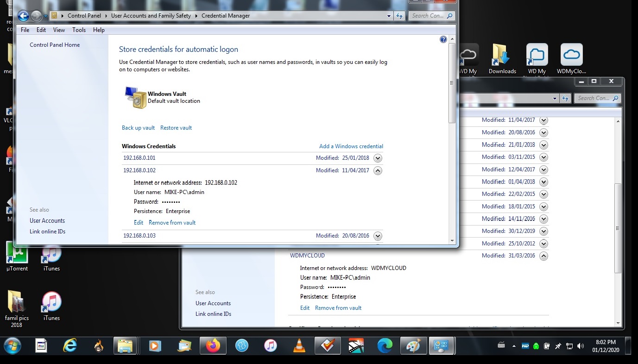Remove the WDMYCLOUD credential from vault

(x=338, y=308)
